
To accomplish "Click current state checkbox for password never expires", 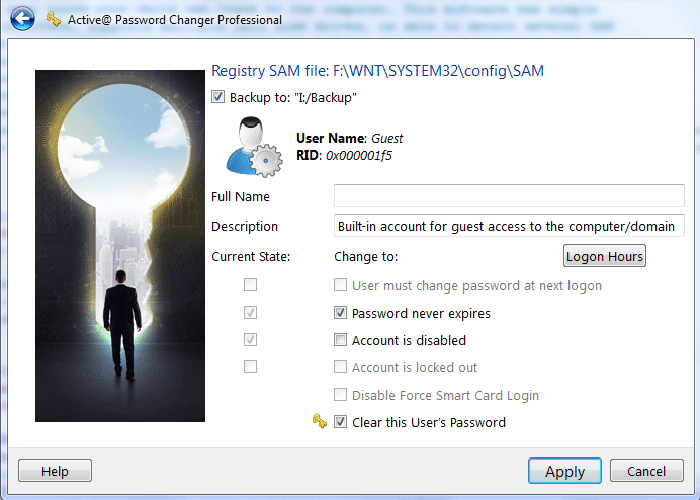I will [x=250, y=312].
